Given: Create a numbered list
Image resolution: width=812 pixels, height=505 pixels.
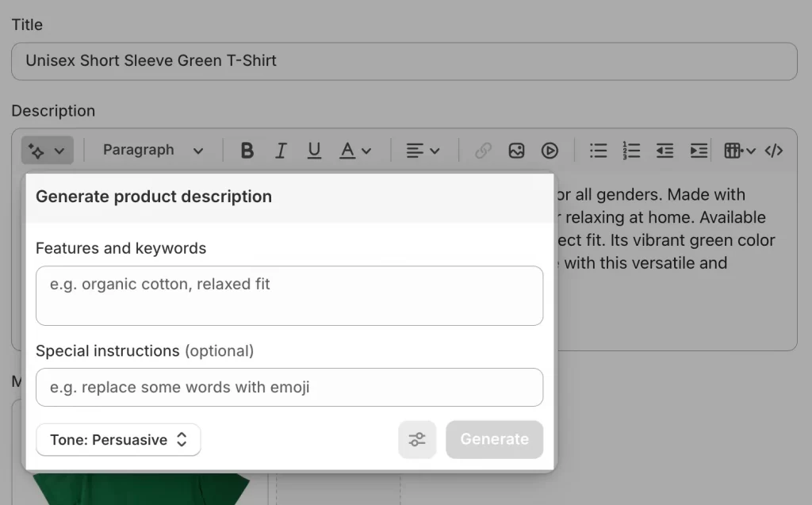Looking at the screenshot, I should (x=631, y=150).
